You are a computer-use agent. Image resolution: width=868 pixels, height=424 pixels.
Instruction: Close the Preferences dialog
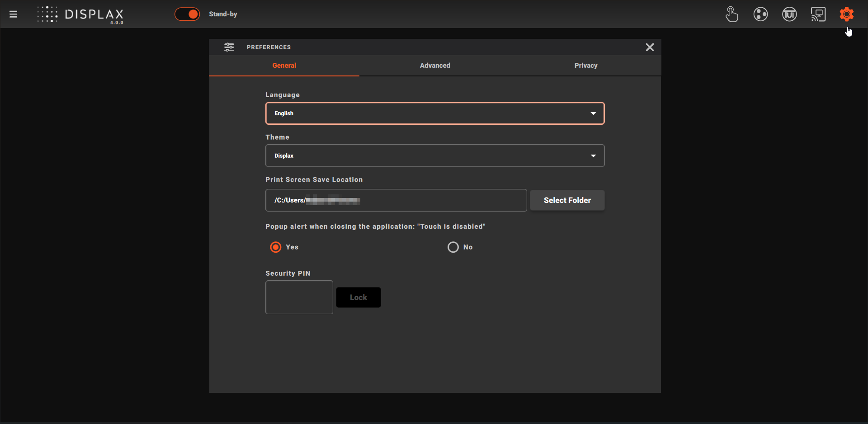[650, 47]
